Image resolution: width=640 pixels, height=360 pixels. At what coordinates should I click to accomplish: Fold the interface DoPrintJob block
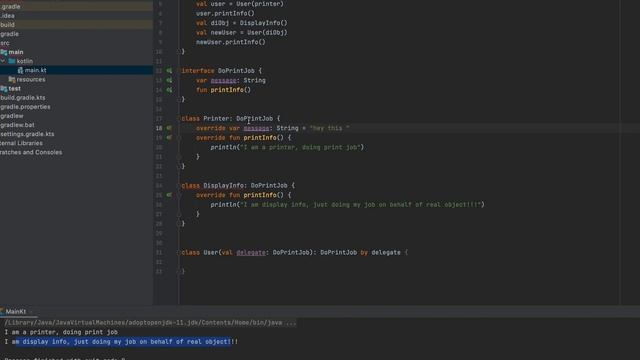click(x=179, y=71)
